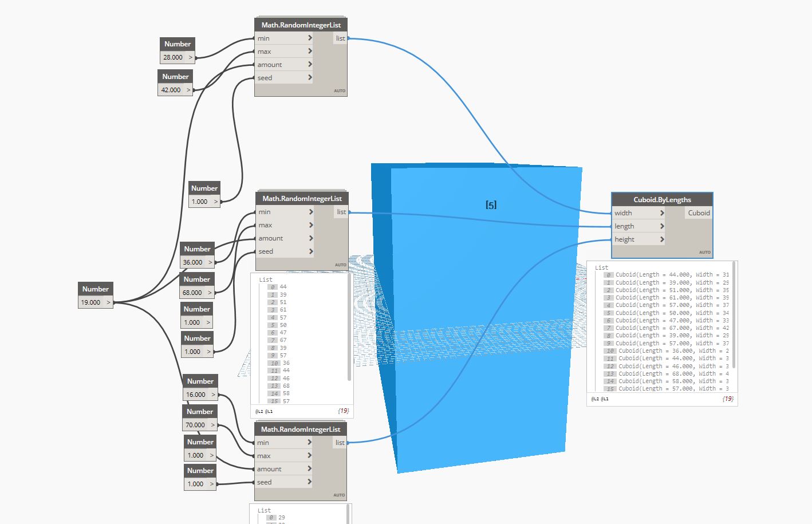812x524 pixels.
Task: Select the Number node title above 28.000
Action: pos(178,44)
